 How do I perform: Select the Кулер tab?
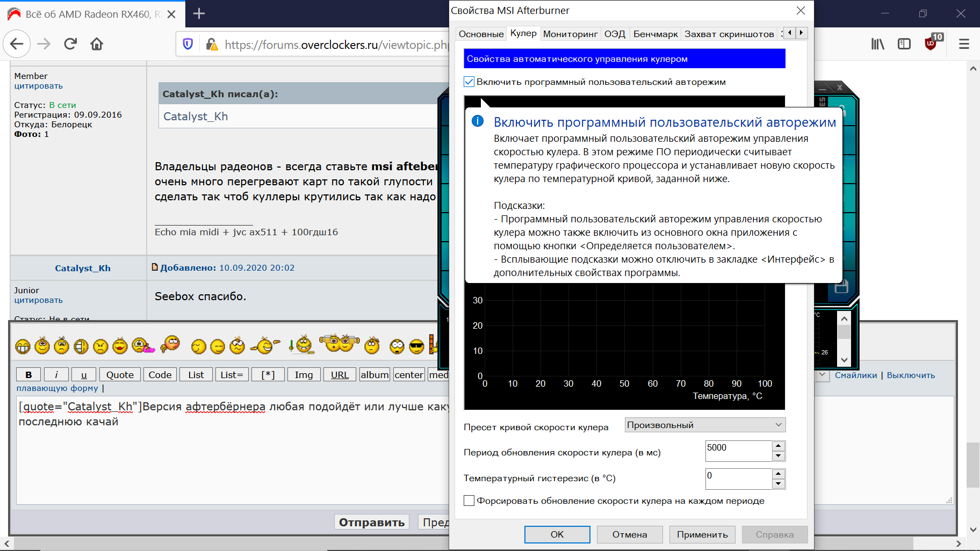point(523,33)
